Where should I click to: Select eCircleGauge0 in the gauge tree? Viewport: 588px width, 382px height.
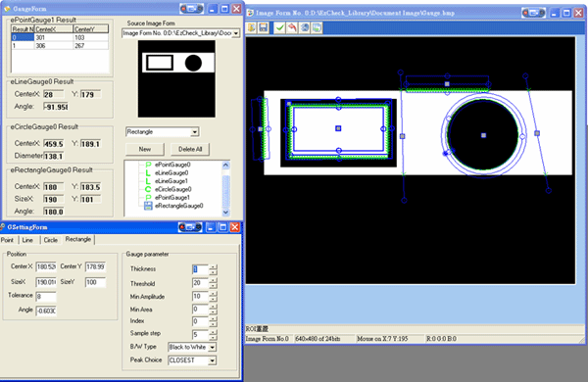pos(172,189)
